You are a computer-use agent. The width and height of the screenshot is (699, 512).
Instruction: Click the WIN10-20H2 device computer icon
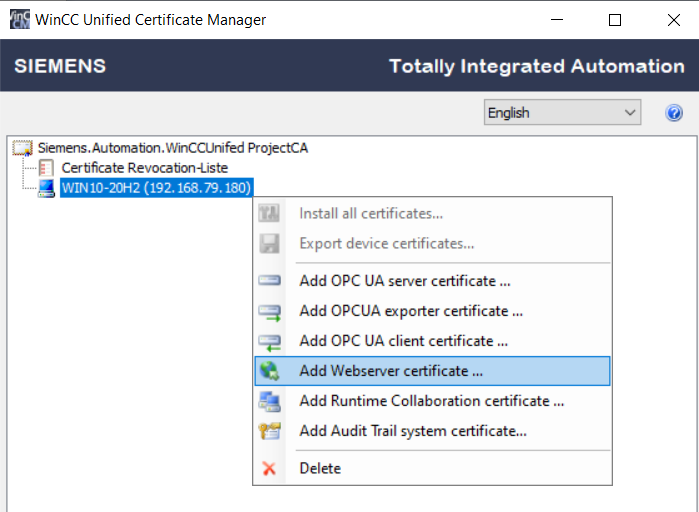pos(46,188)
